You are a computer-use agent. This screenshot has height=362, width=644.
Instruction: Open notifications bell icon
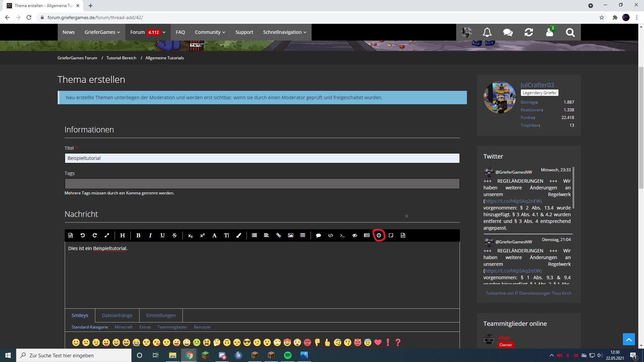pyautogui.click(x=487, y=32)
